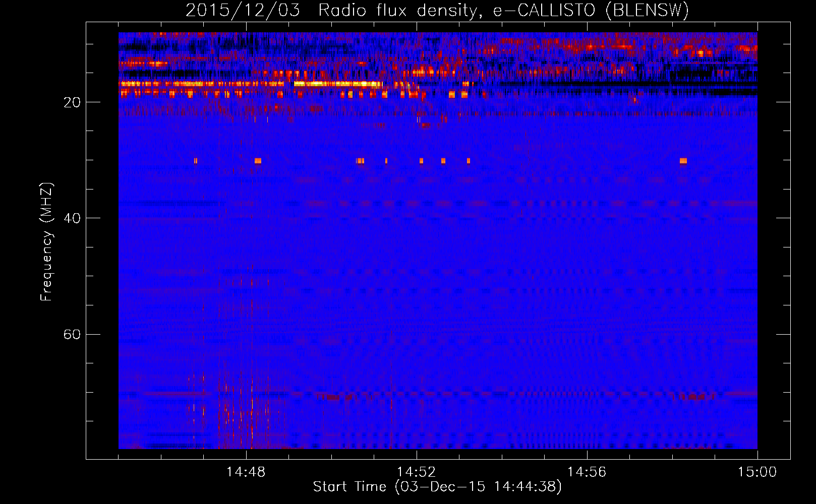Click the 40 MHz frequency label

pos(72,218)
